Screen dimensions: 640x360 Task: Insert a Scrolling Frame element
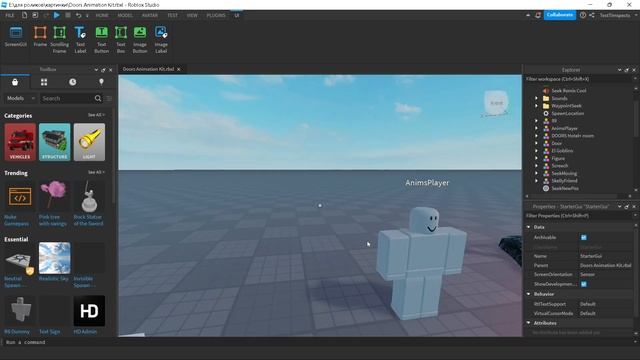point(60,40)
